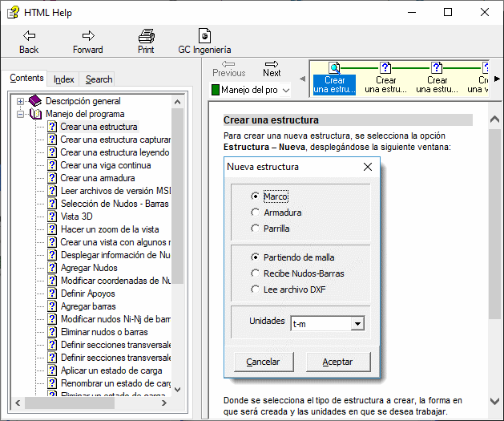Image resolution: width=504 pixels, height=421 pixels.
Task: Click the Aceptar button
Action: [x=338, y=362]
